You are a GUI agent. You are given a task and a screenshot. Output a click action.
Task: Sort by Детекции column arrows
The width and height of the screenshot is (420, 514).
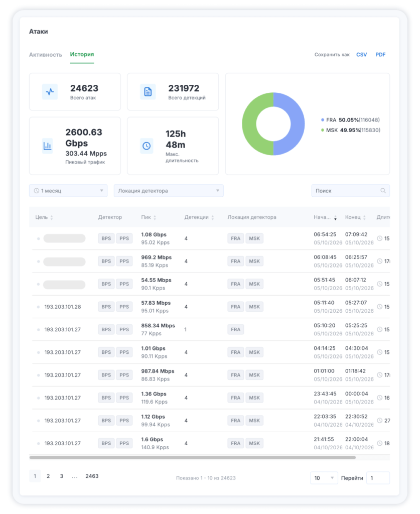(x=213, y=217)
